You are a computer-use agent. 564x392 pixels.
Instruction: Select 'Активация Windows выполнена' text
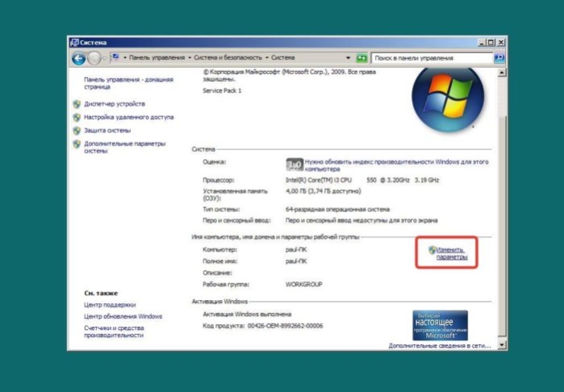click(247, 315)
